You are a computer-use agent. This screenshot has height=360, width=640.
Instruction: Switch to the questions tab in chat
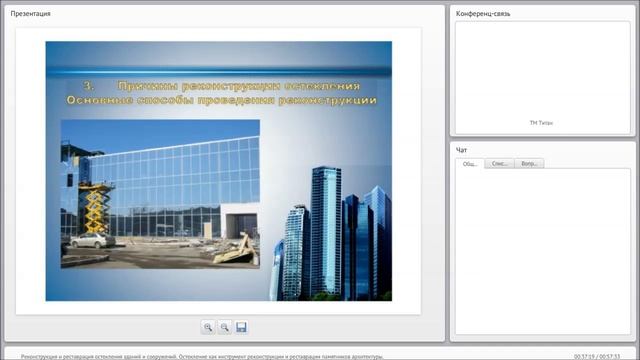529,163
